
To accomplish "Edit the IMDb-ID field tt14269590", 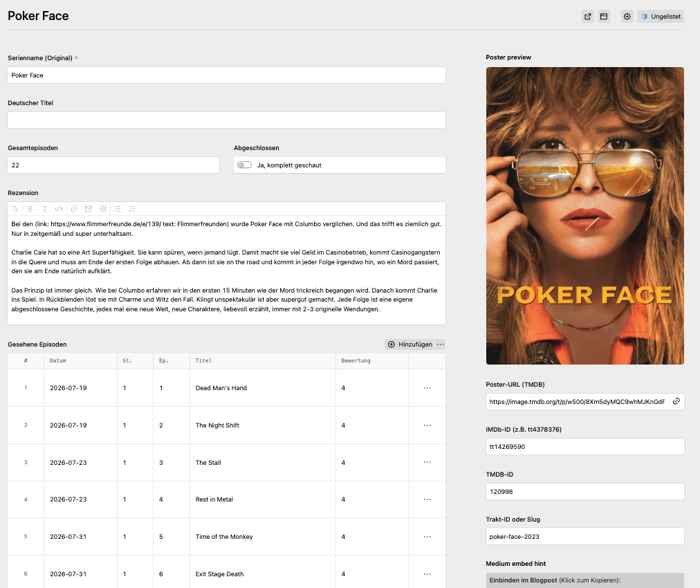I will (x=584, y=446).
